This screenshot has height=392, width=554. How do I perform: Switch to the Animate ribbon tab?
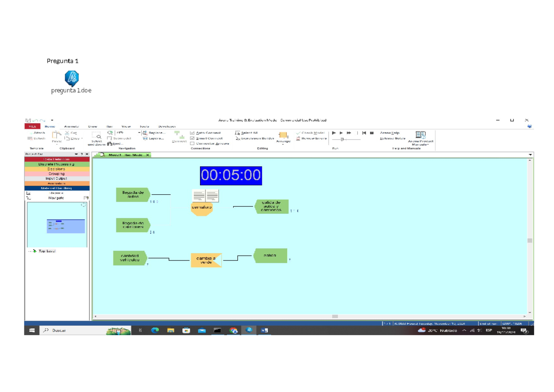pyautogui.click(x=72, y=126)
